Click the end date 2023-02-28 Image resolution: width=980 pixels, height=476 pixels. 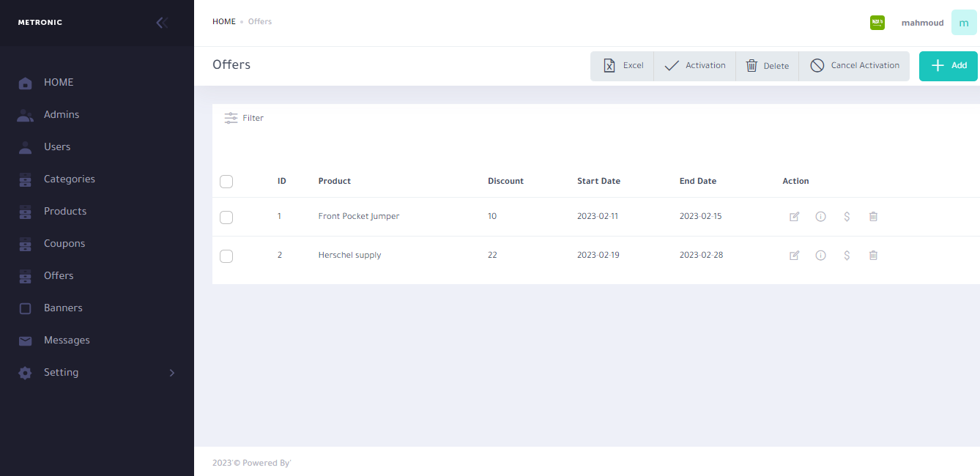(x=701, y=256)
